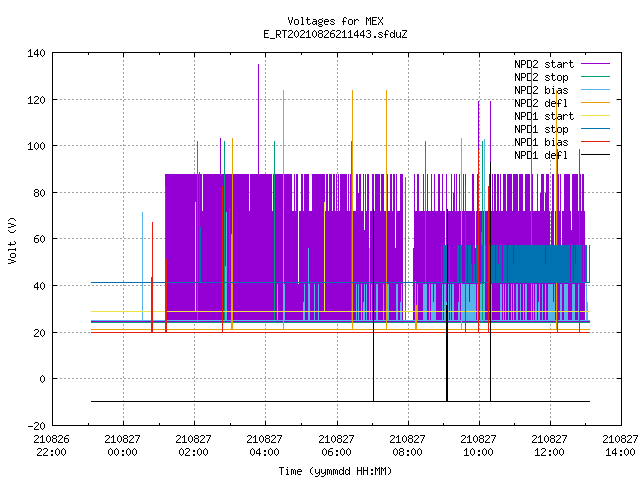Click the x-axis tick '210827 02:00'
The image size is (640, 480).
pyautogui.click(x=193, y=446)
